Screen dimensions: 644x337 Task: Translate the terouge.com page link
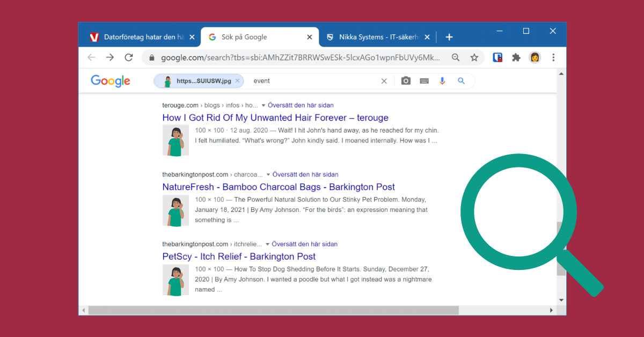[x=301, y=105]
